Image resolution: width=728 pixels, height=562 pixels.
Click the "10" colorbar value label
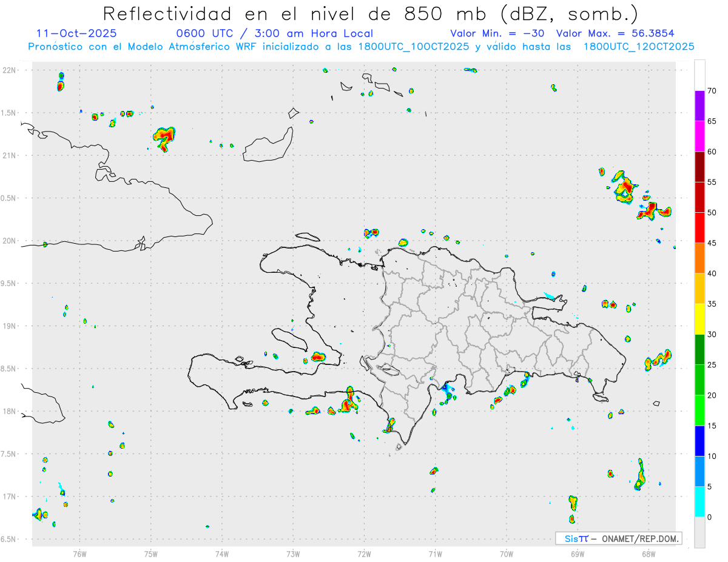pyautogui.click(x=712, y=456)
